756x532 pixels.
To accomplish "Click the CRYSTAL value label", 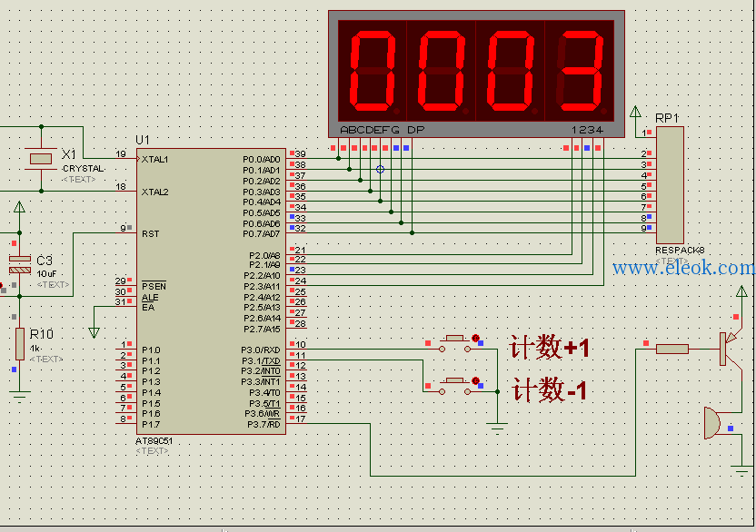I will coord(83,169).
